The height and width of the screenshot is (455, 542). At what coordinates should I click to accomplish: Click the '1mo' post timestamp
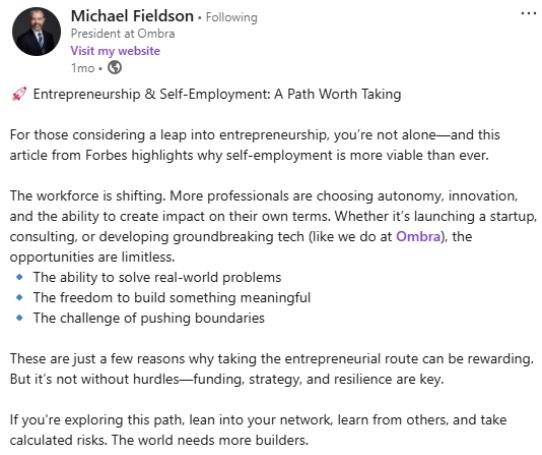click(x=83, y=68)
